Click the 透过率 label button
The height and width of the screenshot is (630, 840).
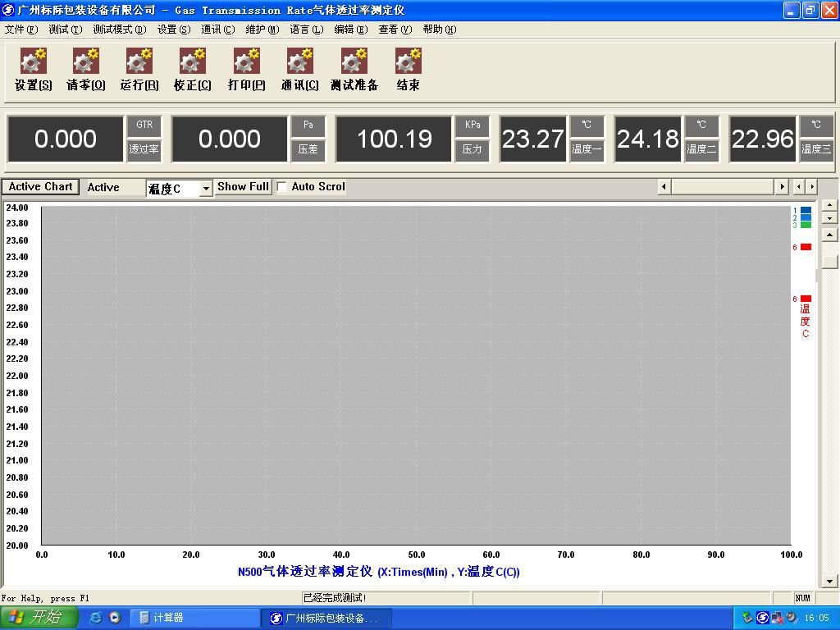tap(144, 149)
